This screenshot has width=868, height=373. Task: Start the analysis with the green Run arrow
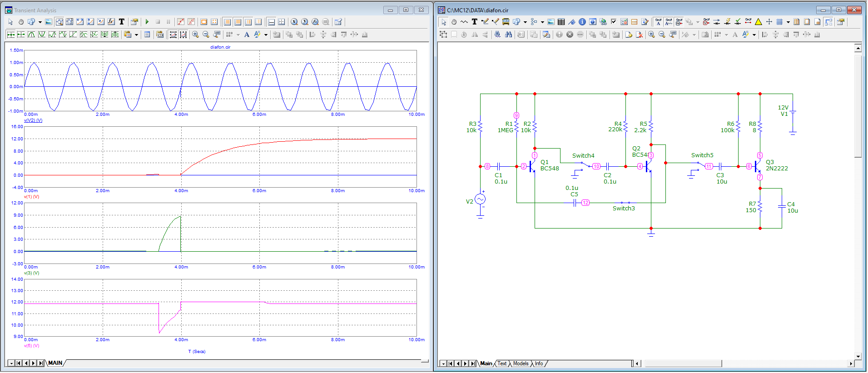[147, 22]
